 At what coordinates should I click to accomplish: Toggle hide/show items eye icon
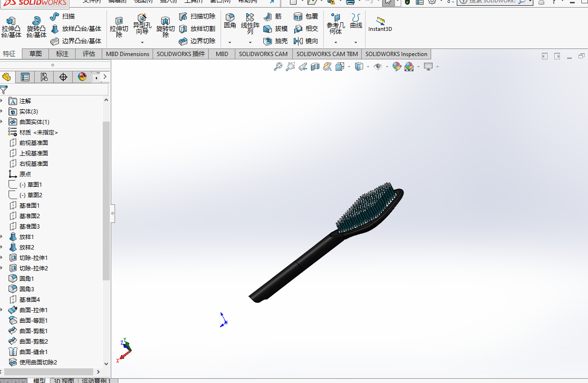(378, 67)
